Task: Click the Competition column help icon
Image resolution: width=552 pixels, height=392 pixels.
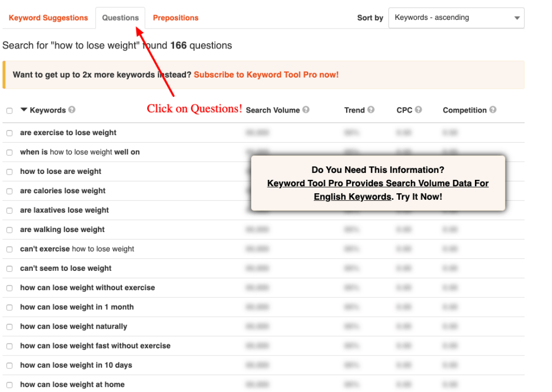Action: click(493, 110)
